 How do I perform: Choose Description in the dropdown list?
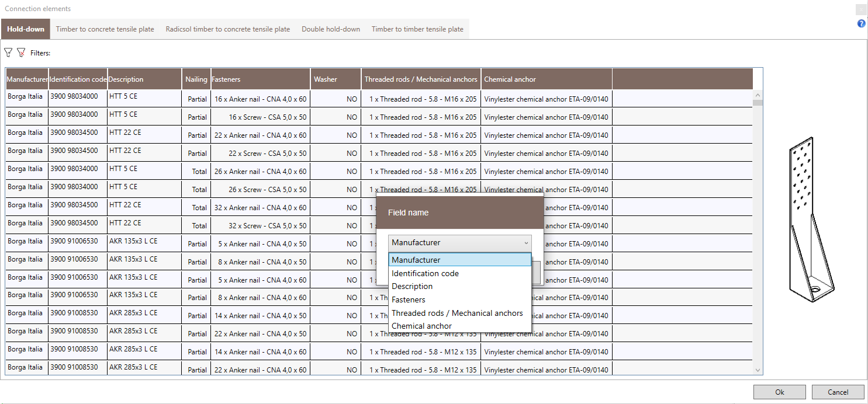coord(460,286)
